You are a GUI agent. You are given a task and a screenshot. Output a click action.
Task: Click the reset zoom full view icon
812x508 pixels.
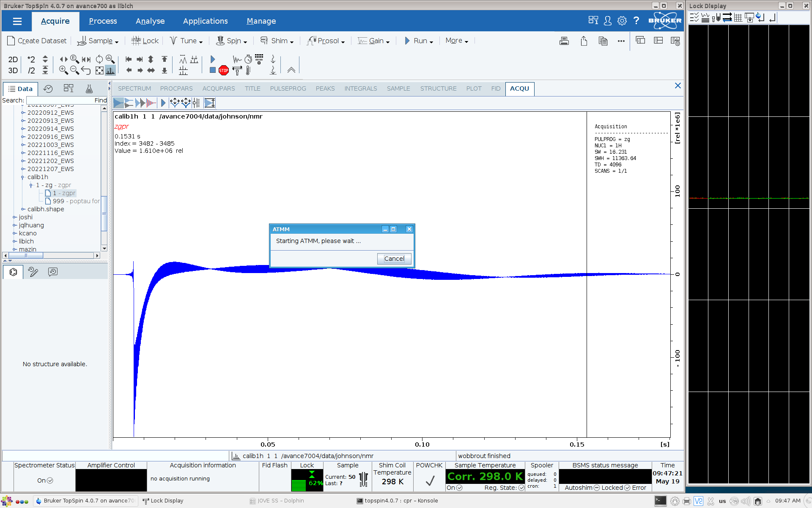pos(99,70)
